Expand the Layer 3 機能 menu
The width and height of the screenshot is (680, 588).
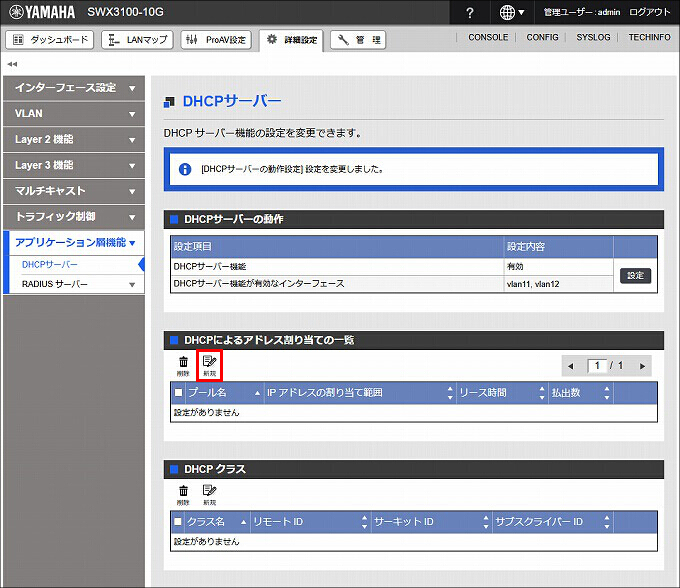[x=74, y=165]
